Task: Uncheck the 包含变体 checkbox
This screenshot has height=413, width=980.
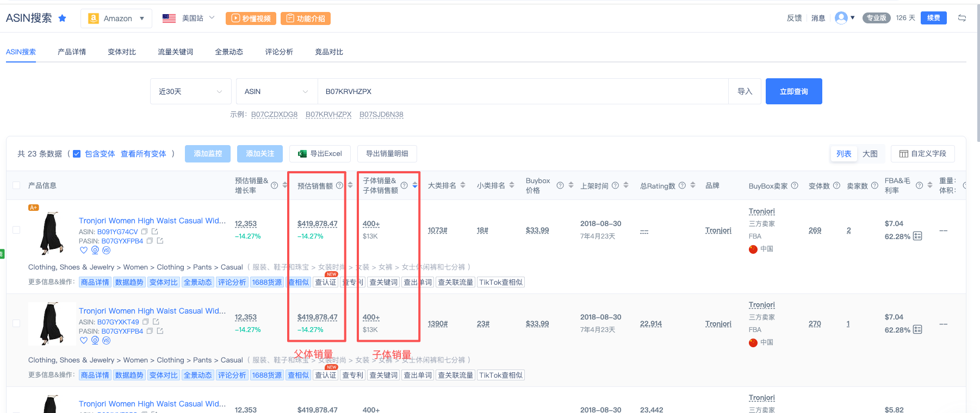Action: pyautogui.click(x=77, y=154)
